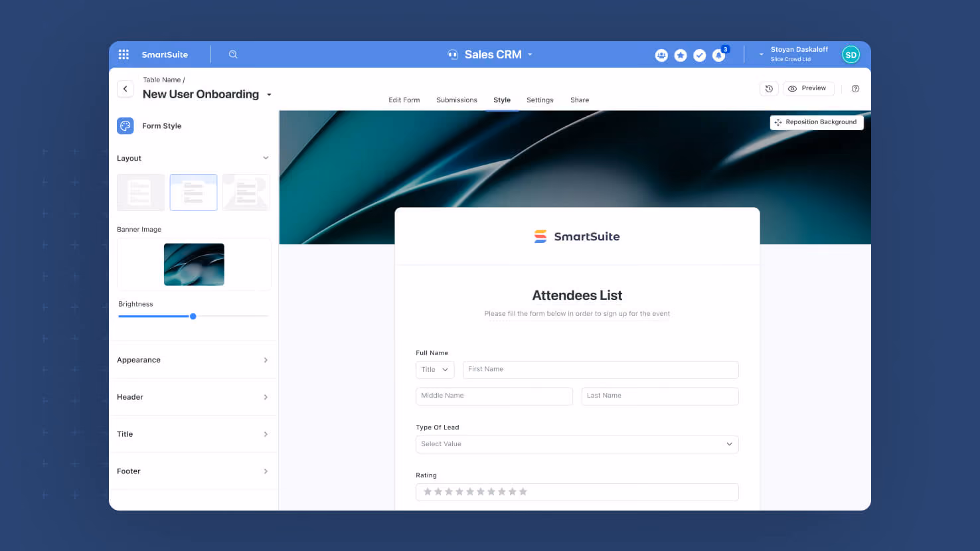Select the Style tab
Screen dimensions: 980x551
coord(502,100)
